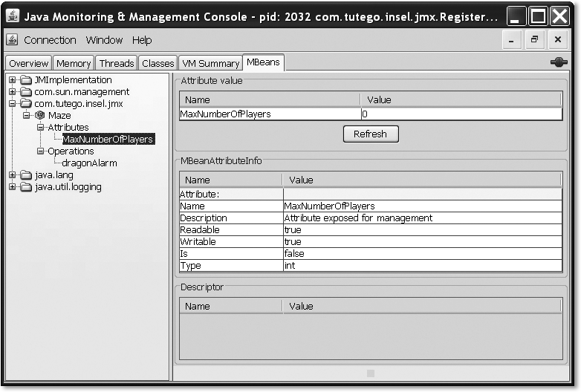Click the JMImplementation folder icon
The height and width of the screenshot is (392, 581).
[26, 80]
